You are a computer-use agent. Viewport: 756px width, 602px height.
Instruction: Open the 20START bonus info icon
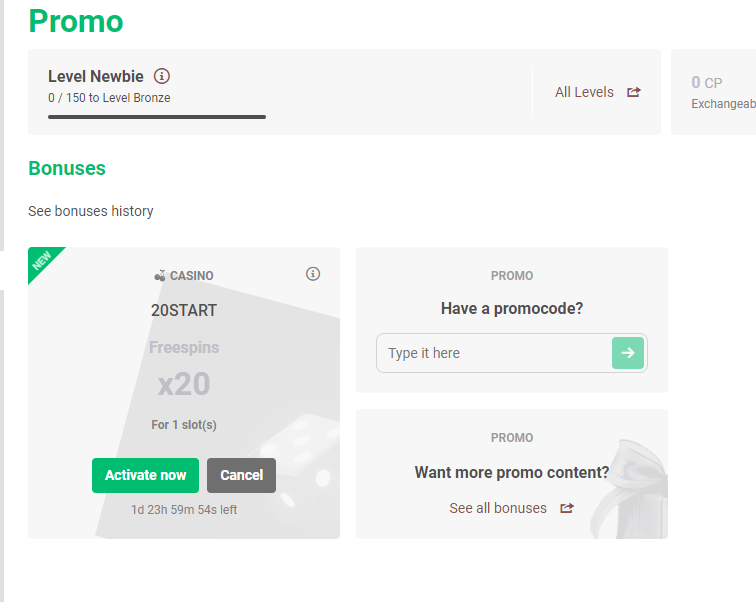[x=313, y=274]
